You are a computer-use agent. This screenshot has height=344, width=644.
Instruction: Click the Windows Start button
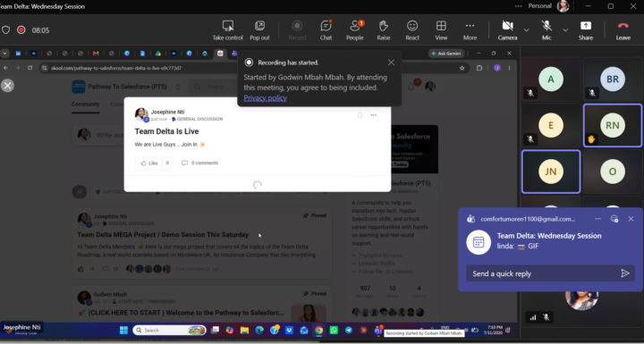[x=123, y=330]
